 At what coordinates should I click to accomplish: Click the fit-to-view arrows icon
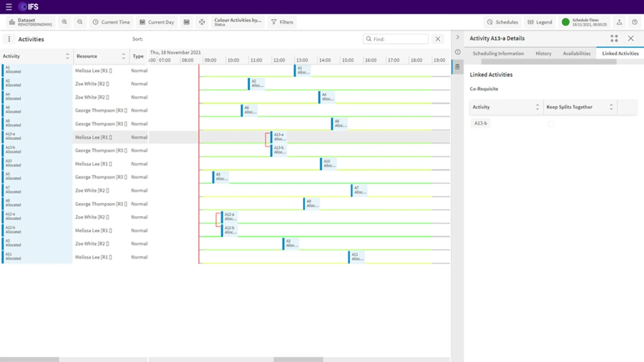click(x=202, y=22)
